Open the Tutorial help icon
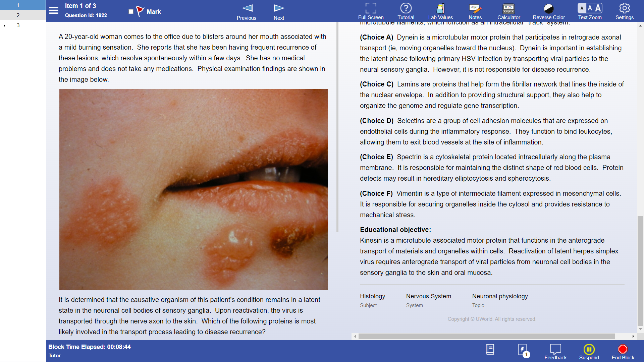 [x=406, y=11]
